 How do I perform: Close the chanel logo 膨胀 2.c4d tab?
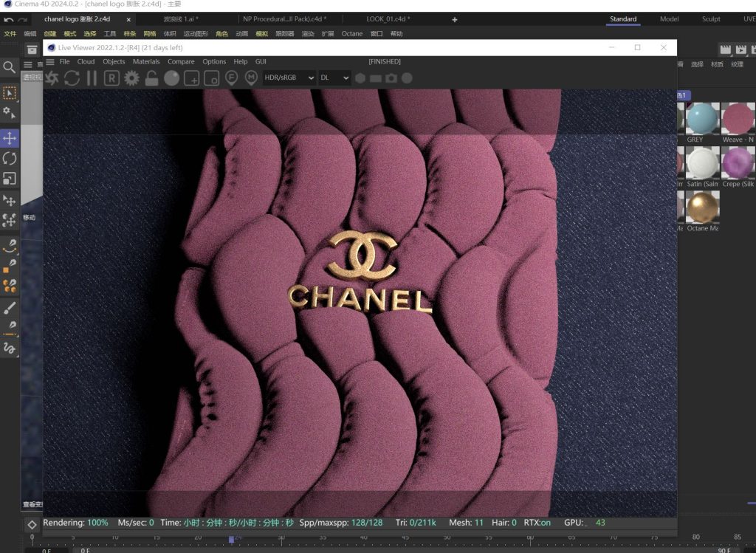coord(128,20)
